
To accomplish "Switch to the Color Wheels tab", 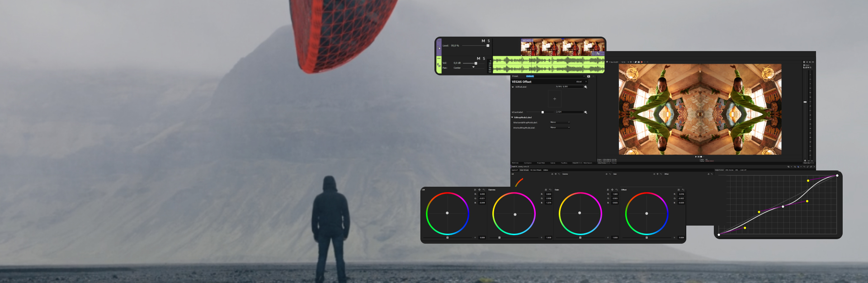I will (524, 170).
